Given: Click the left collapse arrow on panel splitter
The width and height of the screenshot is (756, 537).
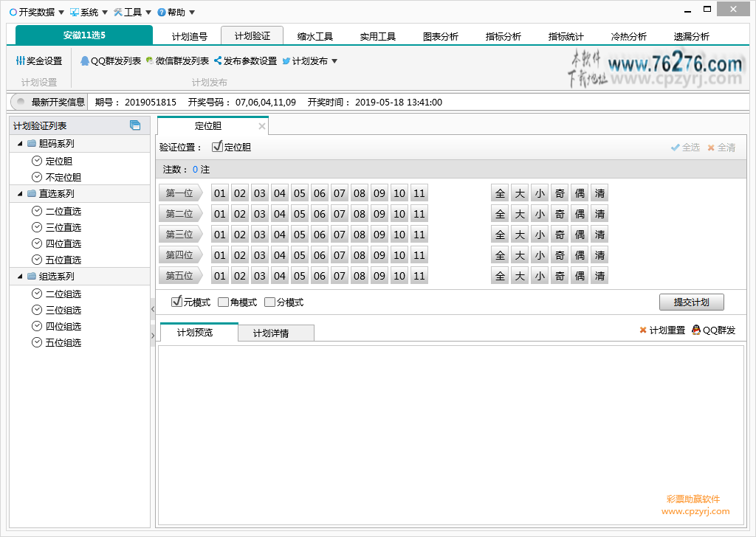Looking at the screenshot, I should click(x=153, y=309).
